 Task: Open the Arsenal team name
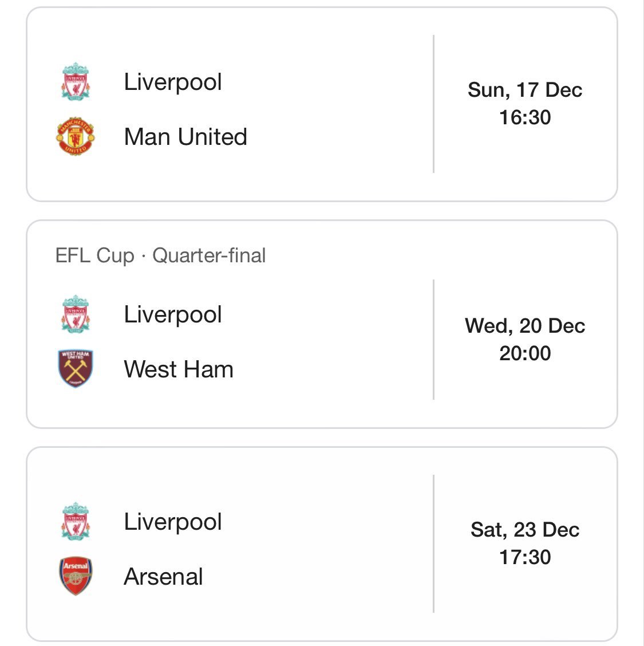point(163,577)
